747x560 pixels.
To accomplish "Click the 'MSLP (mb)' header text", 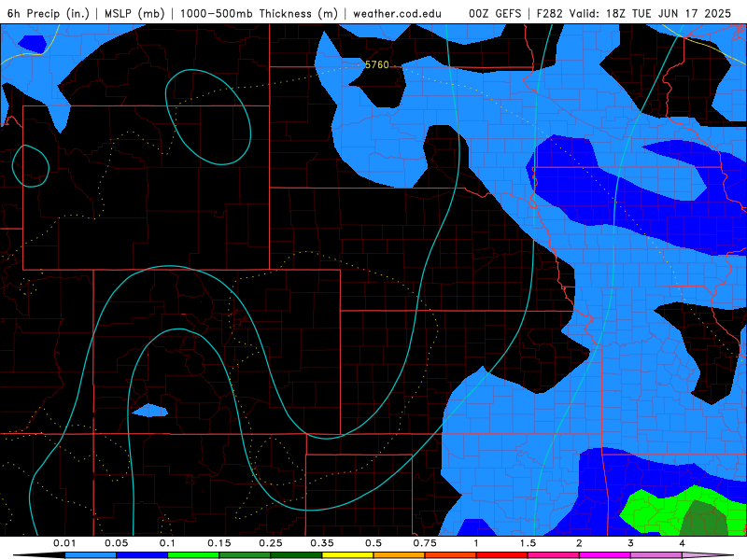I will [134, 13].
